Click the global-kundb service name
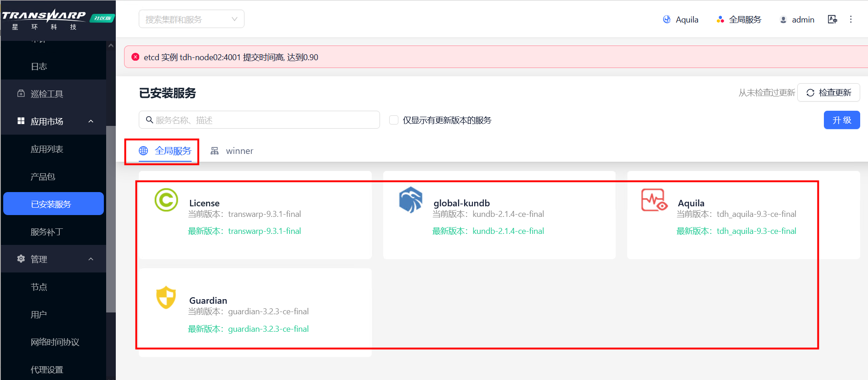 click(462, 203)
